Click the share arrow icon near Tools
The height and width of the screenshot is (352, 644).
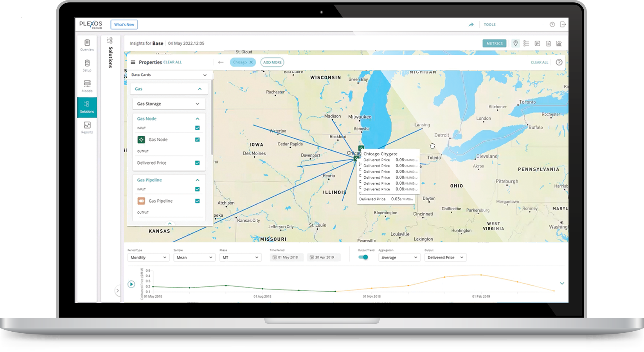[x=471, y=24]
